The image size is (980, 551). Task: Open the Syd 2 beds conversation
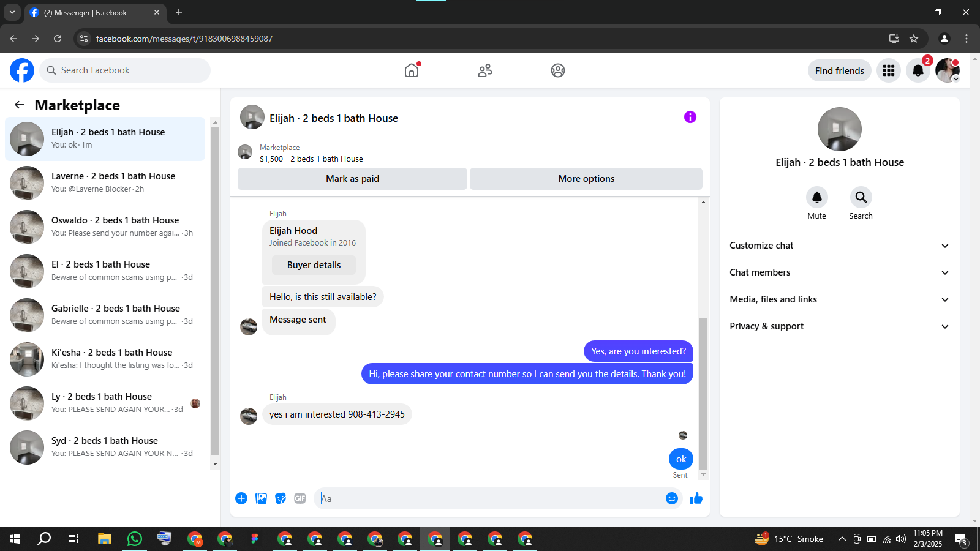pos(105,448)
